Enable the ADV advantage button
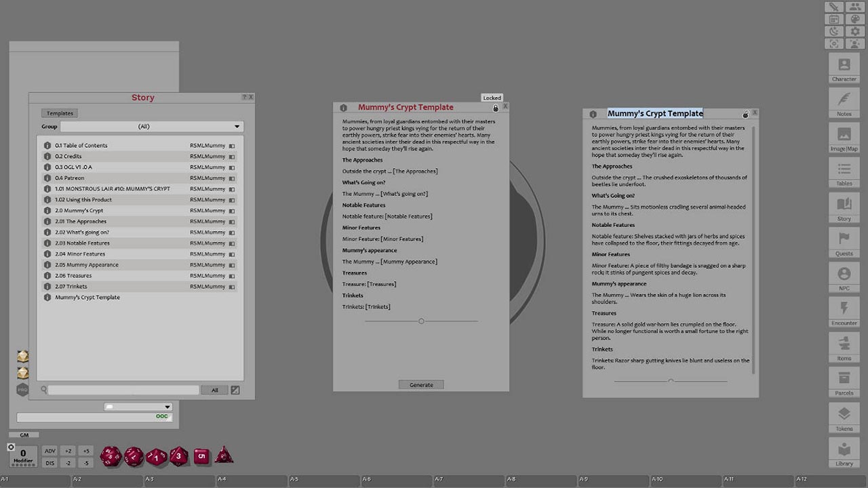Screen dimensions: 868x488 click(50, 450)
